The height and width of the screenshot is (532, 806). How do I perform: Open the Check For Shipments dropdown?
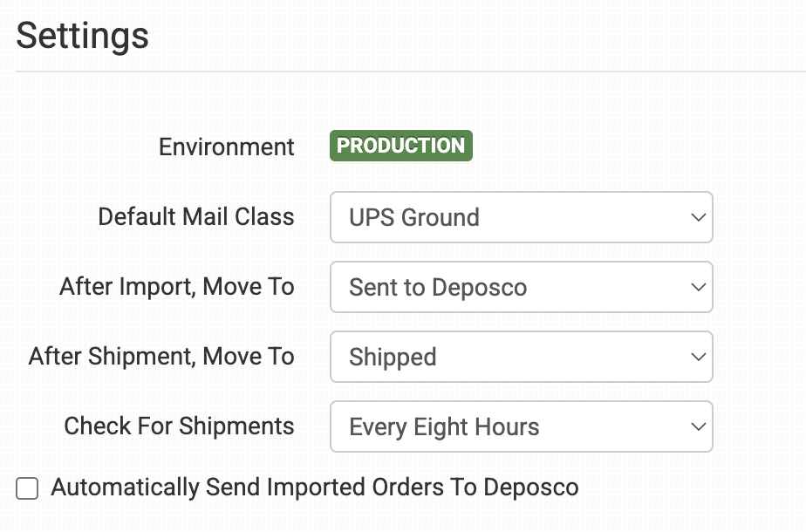point(521,426)
